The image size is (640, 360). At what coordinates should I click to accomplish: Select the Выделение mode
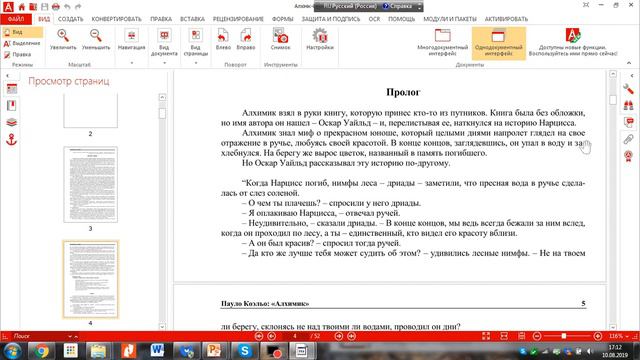22,43
